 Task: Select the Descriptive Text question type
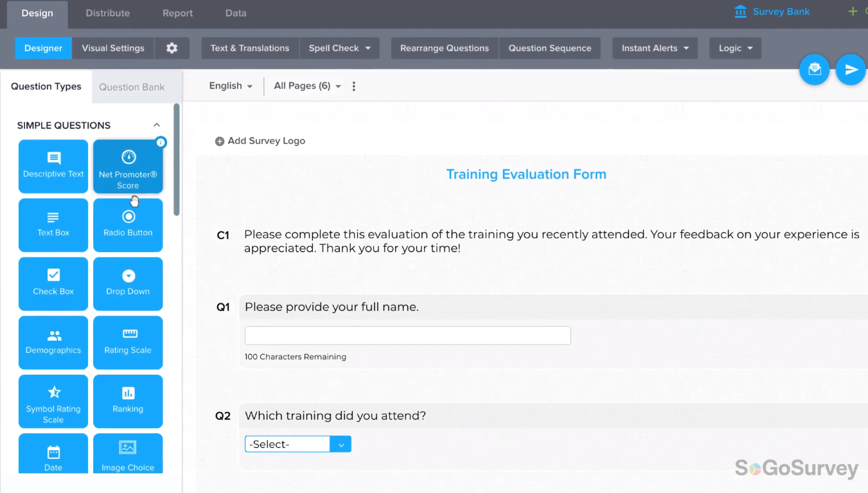53,166
